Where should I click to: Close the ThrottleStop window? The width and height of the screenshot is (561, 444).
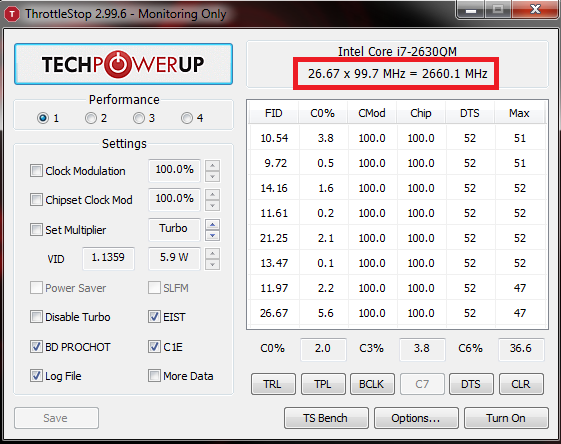(536, 10)
